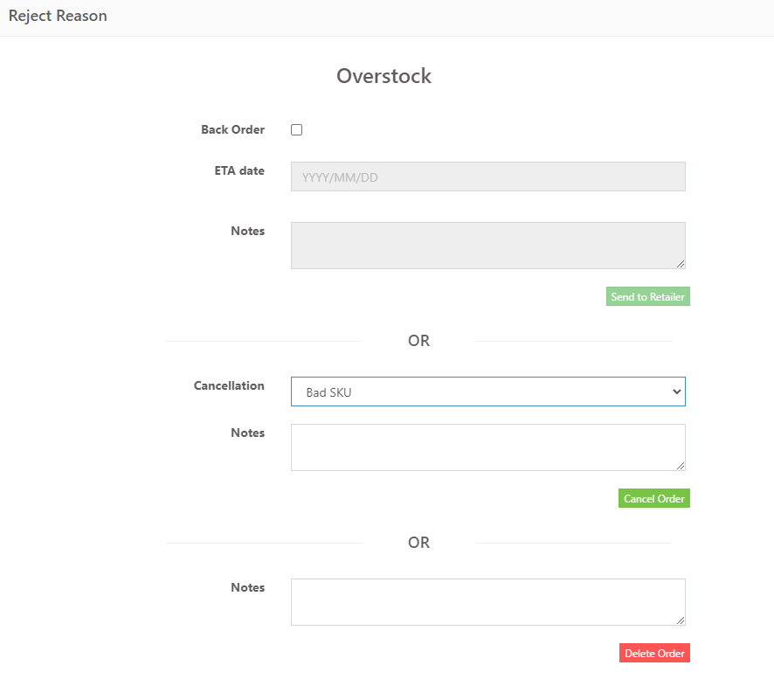Click the Overstock heading
The width and height of the screenshot is (774, 700).
(384, 76)
